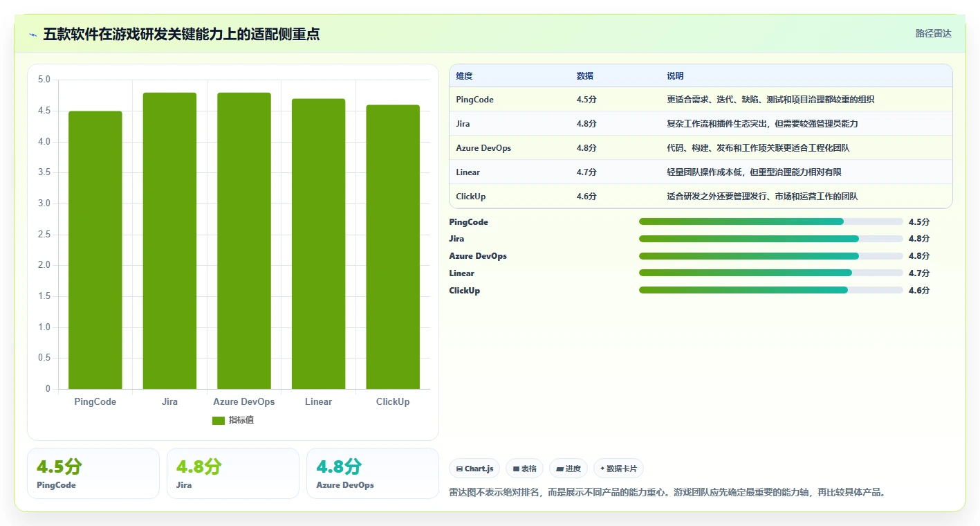The height and width of the screenshot is (526, 980).
Task: Click the Linear progress bar
Action: coord(771,273)
